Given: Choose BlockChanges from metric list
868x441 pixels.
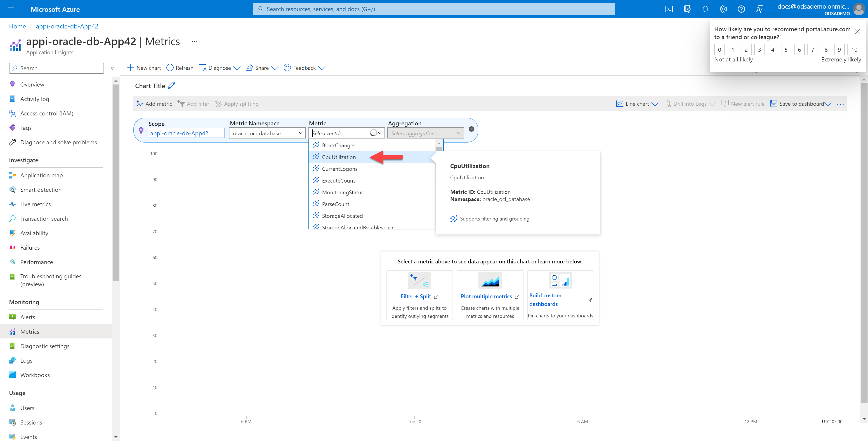Looking at the screenshot, I should click(372, 145).
